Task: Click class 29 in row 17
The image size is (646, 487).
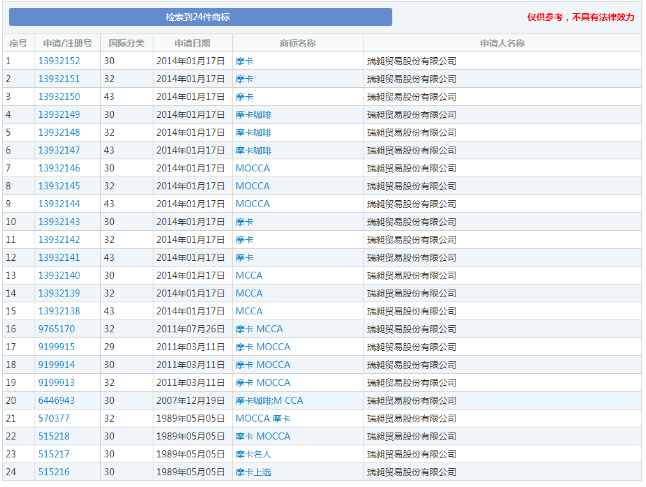Action: 109,347
